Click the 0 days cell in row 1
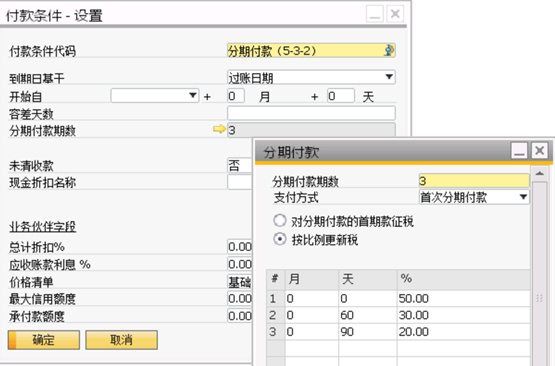The height and width of the screenshot is (366, 555). click(368, 298)
